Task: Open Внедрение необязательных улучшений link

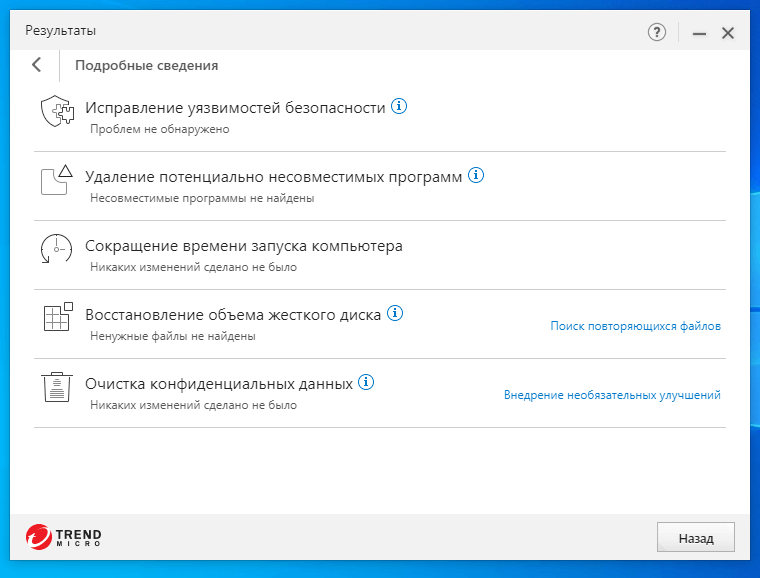Action: [612, 395]
